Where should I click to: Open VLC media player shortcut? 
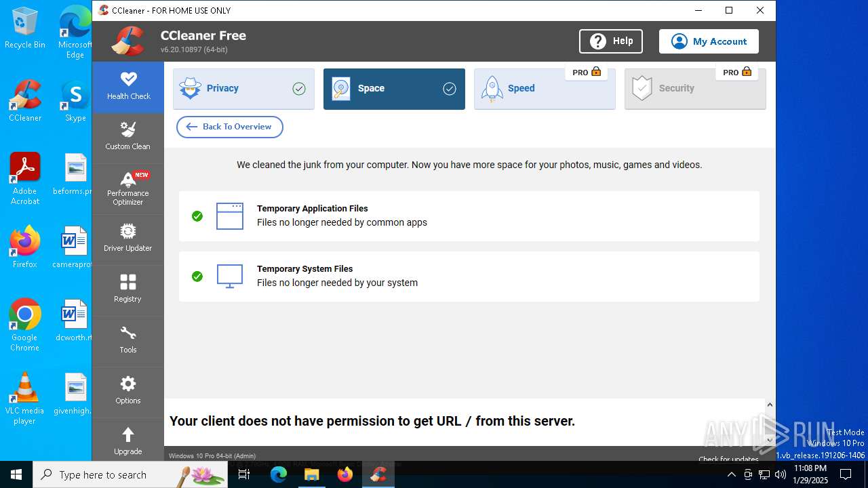tap(25, 399)
